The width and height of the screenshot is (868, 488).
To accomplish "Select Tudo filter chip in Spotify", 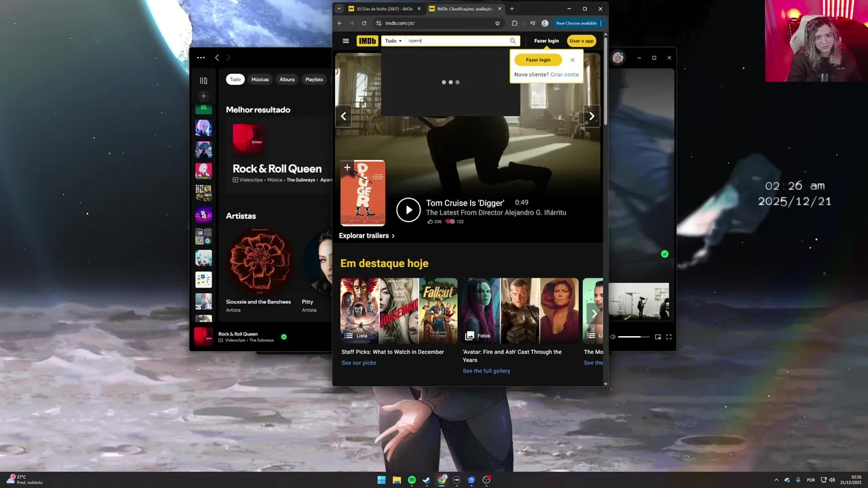I will click(235, 79).
